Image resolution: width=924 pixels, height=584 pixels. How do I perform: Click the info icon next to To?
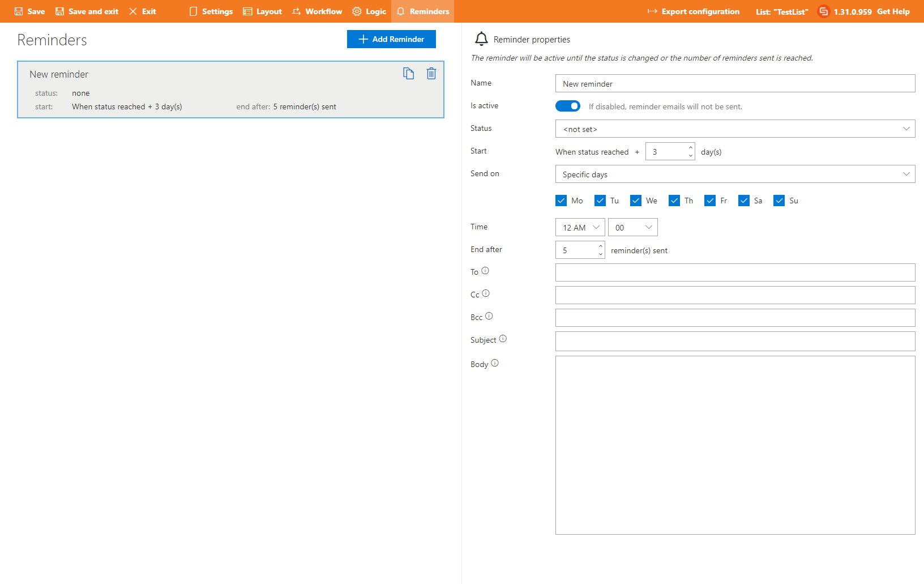point(485,271)
